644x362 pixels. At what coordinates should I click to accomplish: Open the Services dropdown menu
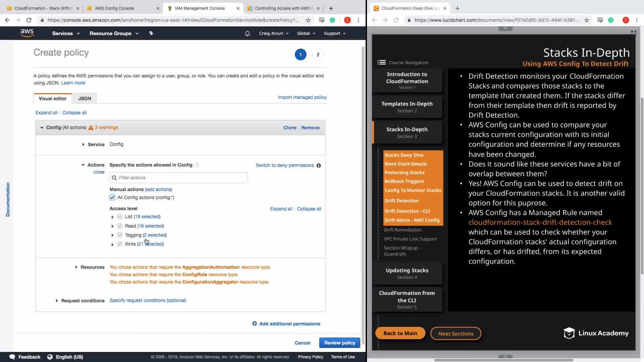click(66, 34)
